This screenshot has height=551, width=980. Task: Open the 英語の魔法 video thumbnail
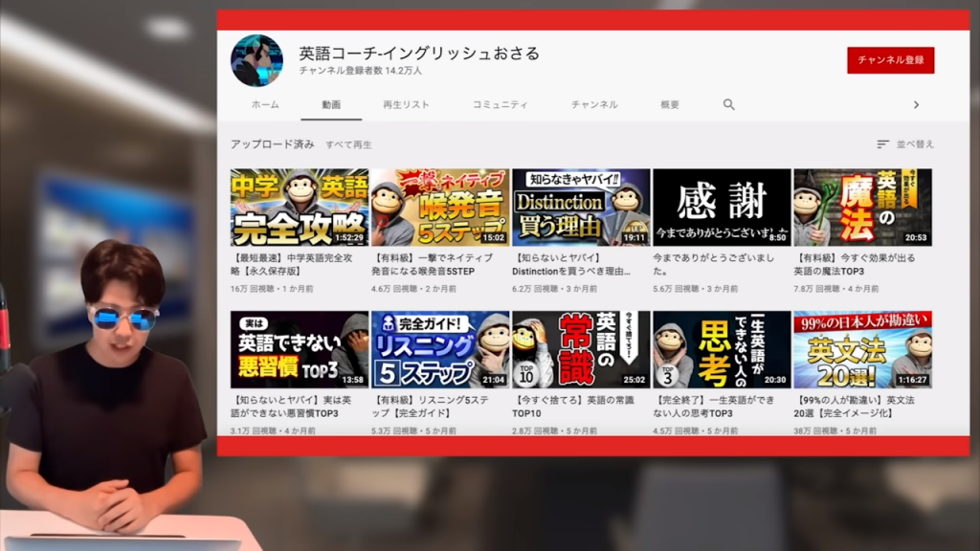(x=862, y=208)
